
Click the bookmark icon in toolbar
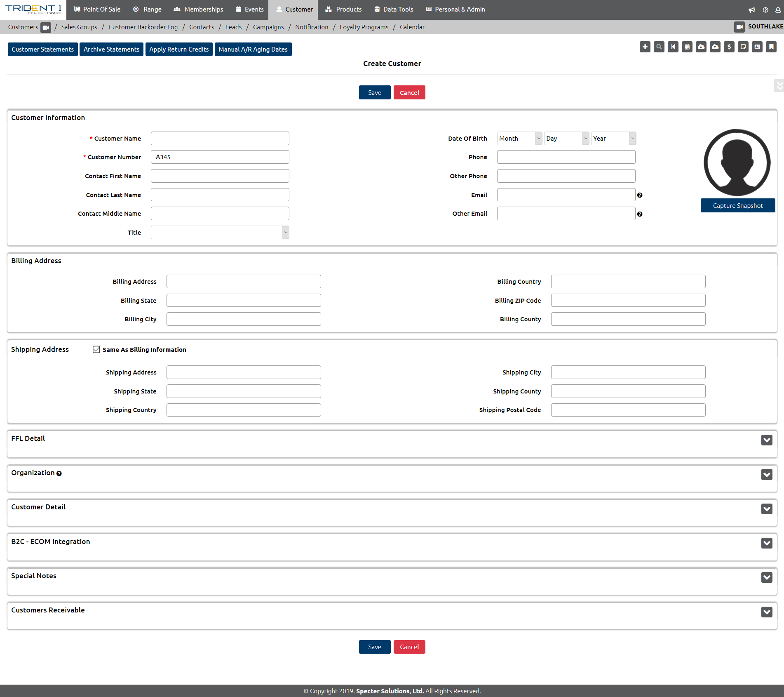coord(771,47)
